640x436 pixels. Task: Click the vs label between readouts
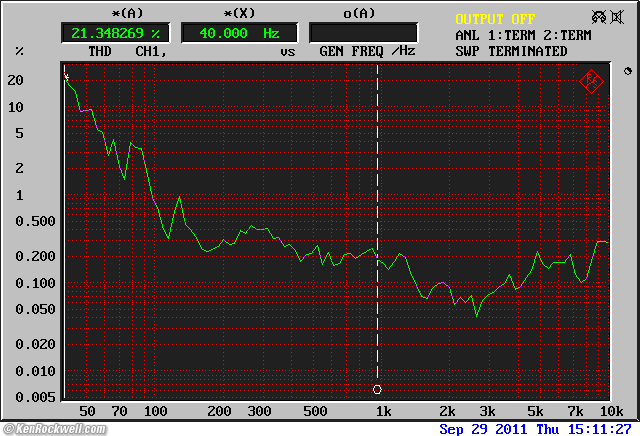(288, 52)
